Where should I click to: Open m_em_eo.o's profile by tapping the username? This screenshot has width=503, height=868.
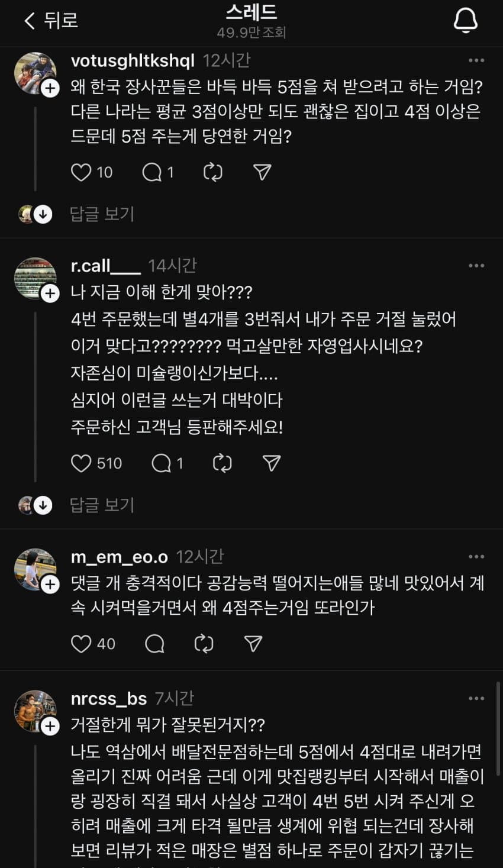[117, 556]
